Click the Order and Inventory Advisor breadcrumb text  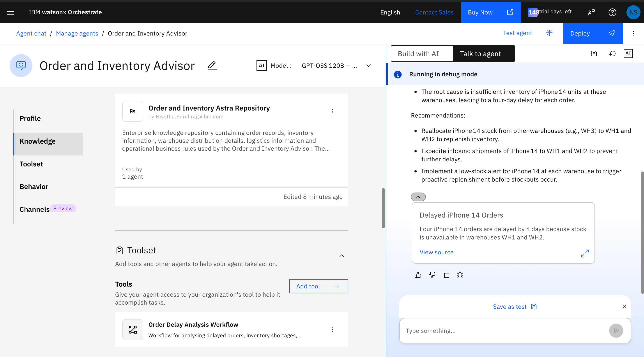click(147, 33)
